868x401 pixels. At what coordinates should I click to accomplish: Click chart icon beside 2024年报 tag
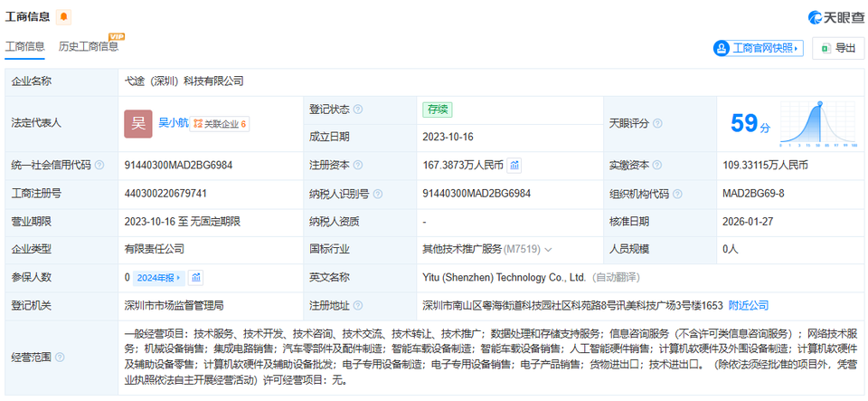click(x=196, y=277)
